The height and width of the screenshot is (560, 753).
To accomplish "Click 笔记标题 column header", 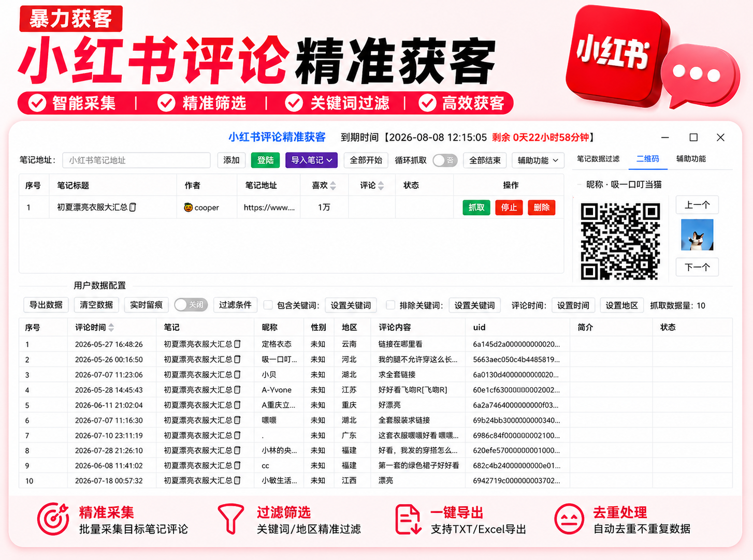I will [73, 185].
